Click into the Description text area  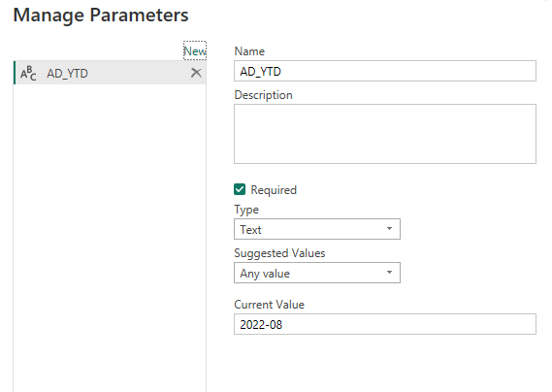[x=385, y=134]
